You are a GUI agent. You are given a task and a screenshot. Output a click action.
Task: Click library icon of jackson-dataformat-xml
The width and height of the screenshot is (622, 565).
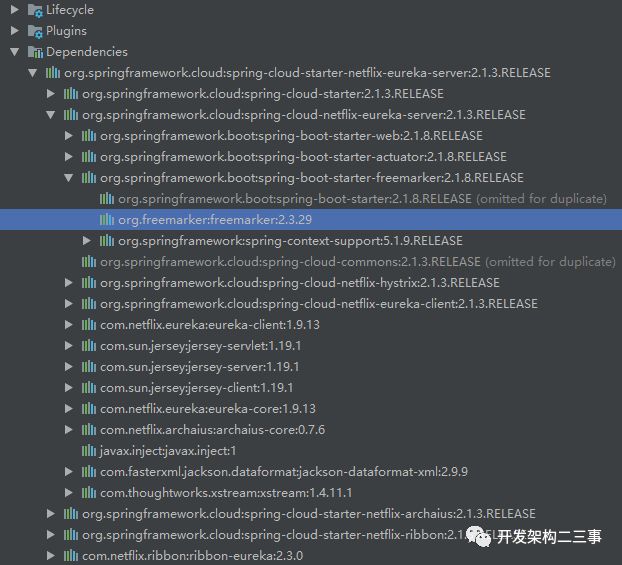[x=89, y=472]
